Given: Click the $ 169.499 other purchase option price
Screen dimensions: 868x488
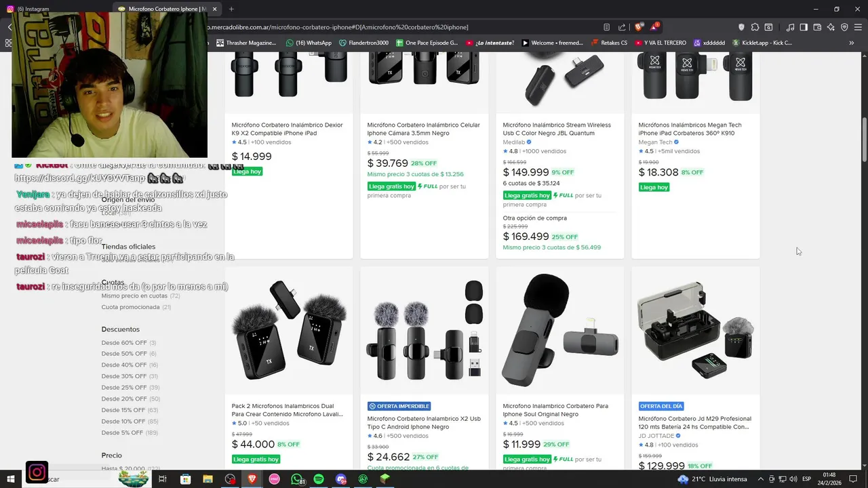Looking at the screenshot, I should pyautogui.click(x=526, y=237).
